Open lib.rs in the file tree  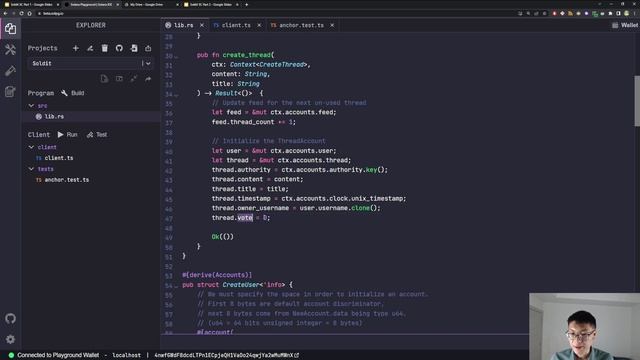pyautogui.click(x=54, y=116)
